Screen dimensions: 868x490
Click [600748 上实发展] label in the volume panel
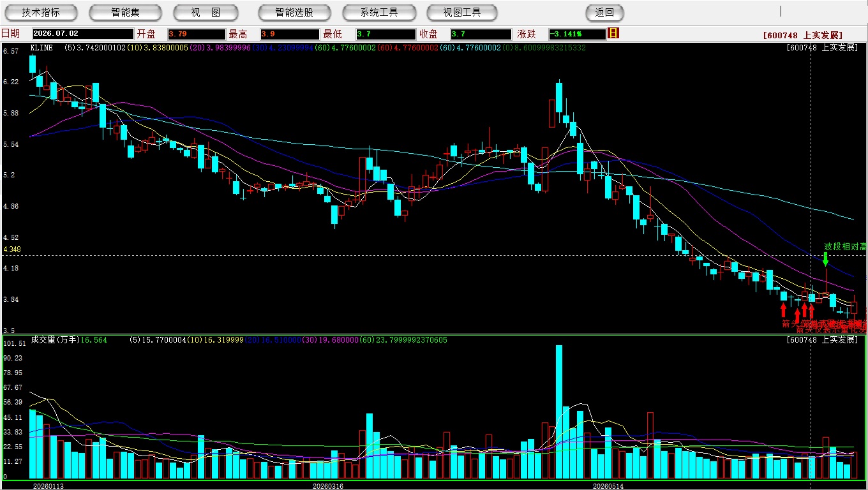823,340
